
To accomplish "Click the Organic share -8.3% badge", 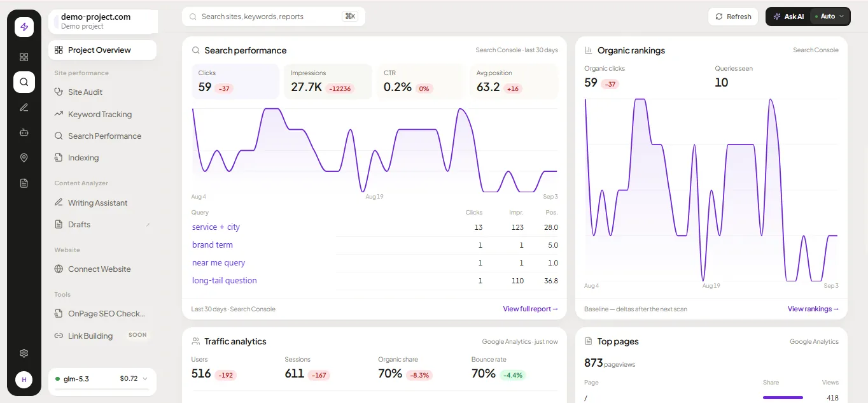I will coord(419,375).
